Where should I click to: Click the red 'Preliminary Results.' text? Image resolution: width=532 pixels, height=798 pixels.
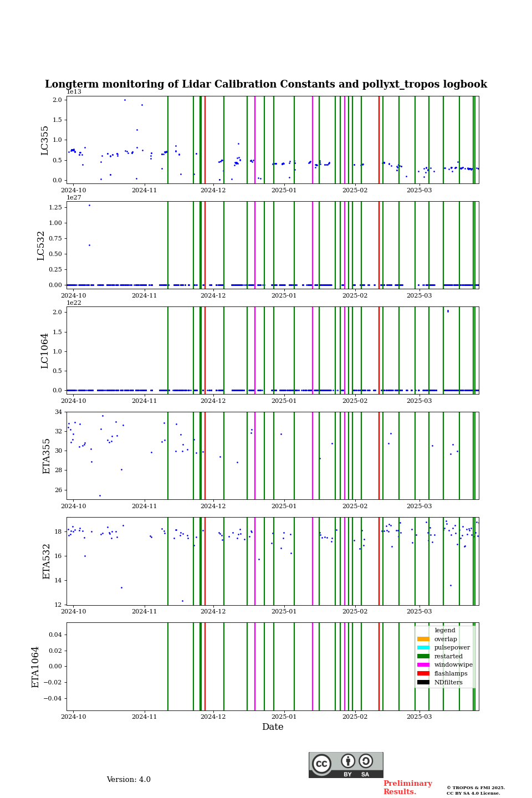coord(407,787)
